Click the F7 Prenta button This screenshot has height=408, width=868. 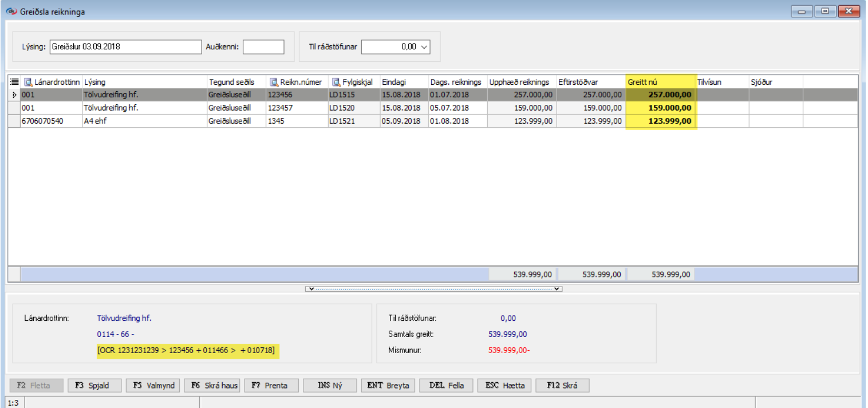pyautogui.click(x=271, y=386)
